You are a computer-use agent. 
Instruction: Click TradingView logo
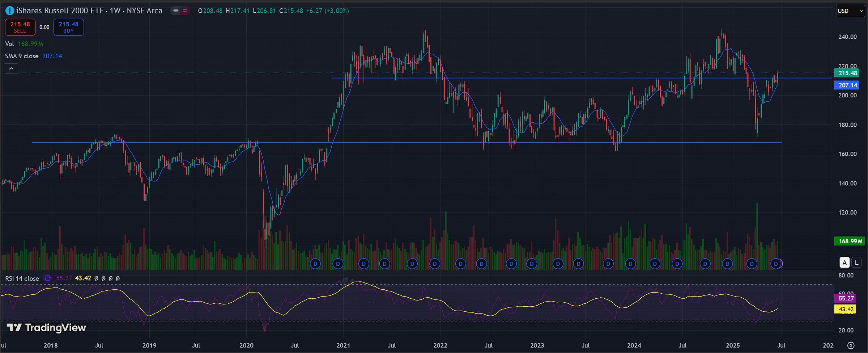point(46,328)
